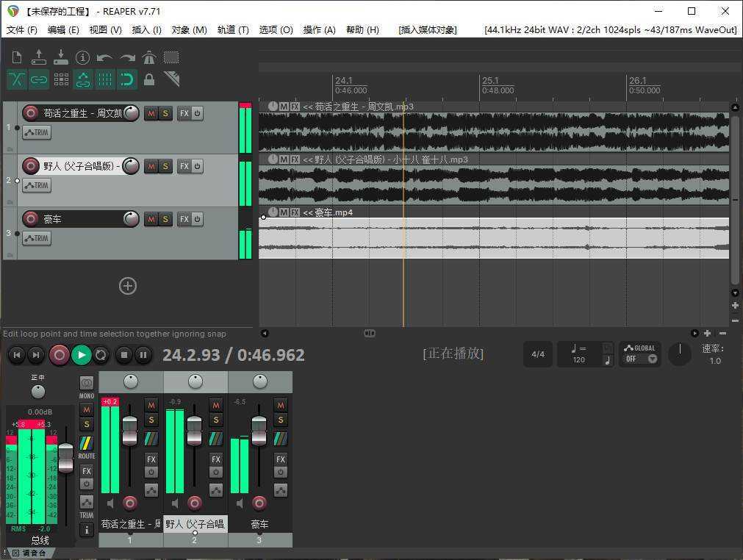Add a new track with plus icon
This screenshot has height=560, width=743.
(127, 286)
